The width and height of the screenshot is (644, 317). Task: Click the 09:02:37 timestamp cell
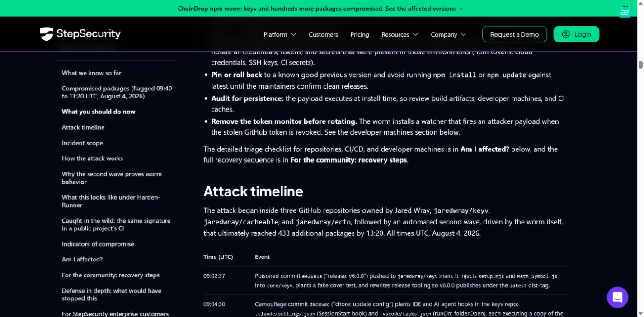[214, 276]
